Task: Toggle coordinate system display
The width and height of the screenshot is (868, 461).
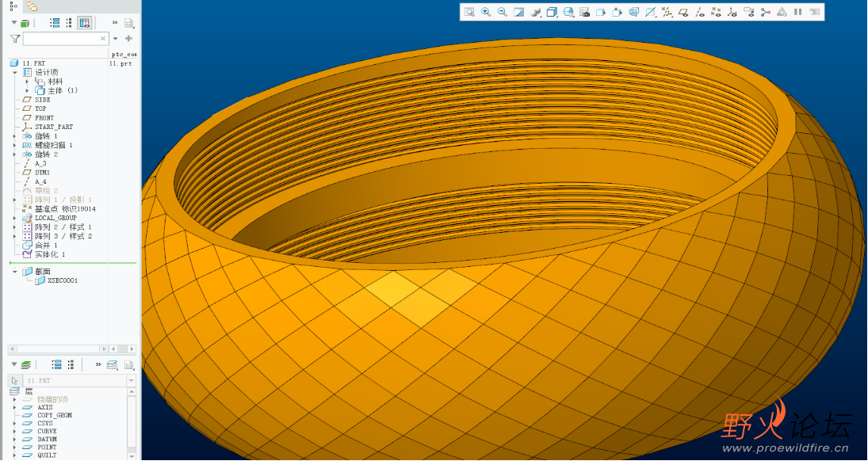Action: [x=732, y=12]
